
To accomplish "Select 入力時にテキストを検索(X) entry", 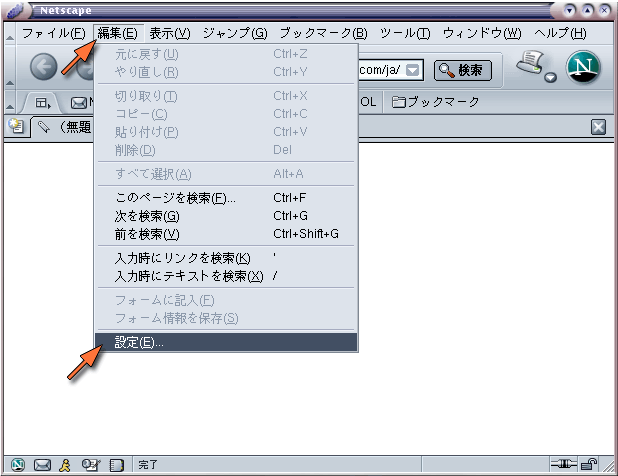I will [x=226, y=276].
